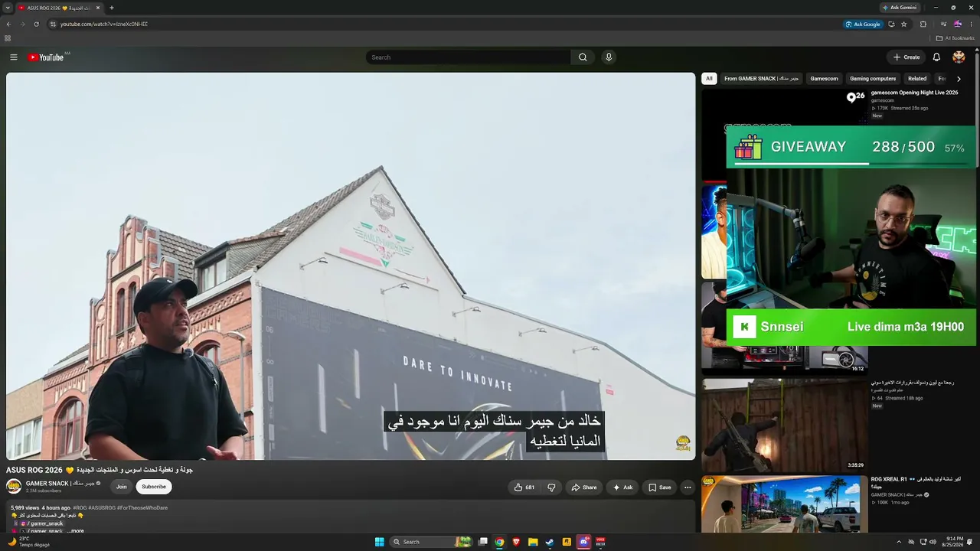Click the Create button
This screenshot has height=551, width=980.
tap(906, 57)
